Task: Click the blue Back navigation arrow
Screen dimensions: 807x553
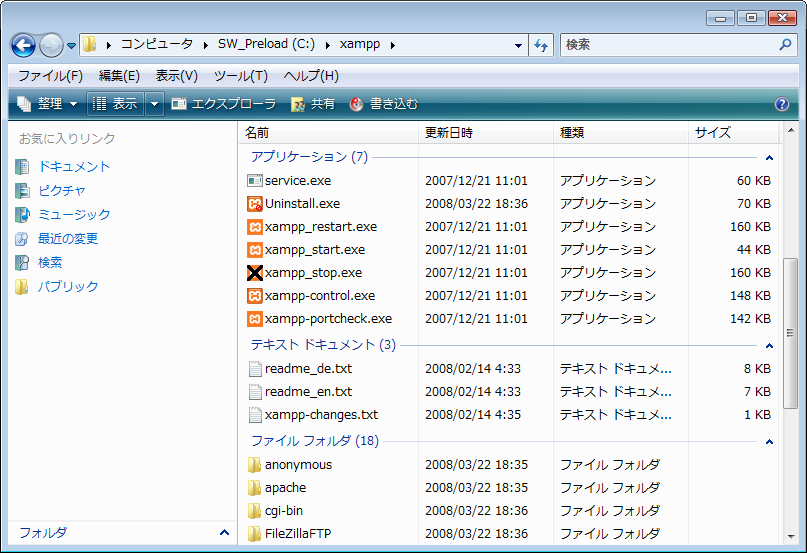Action: 23,45
